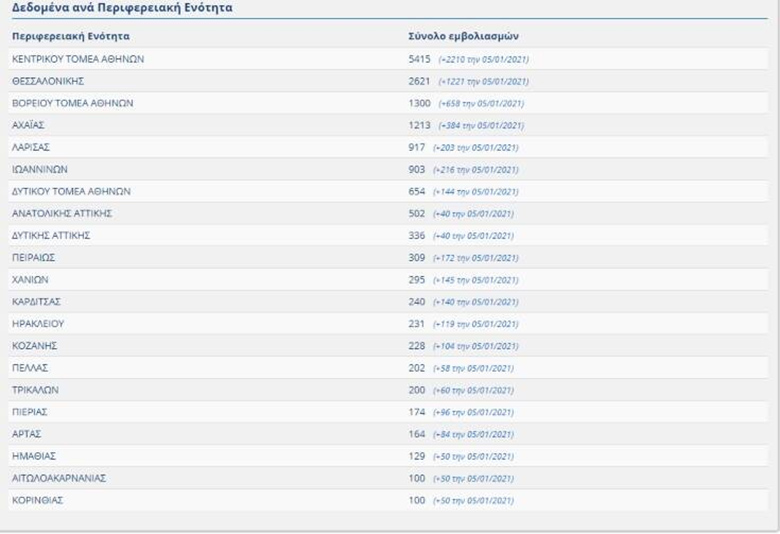Click the '+658 την 05/01/2021' daily change text

tap(481, 103)
